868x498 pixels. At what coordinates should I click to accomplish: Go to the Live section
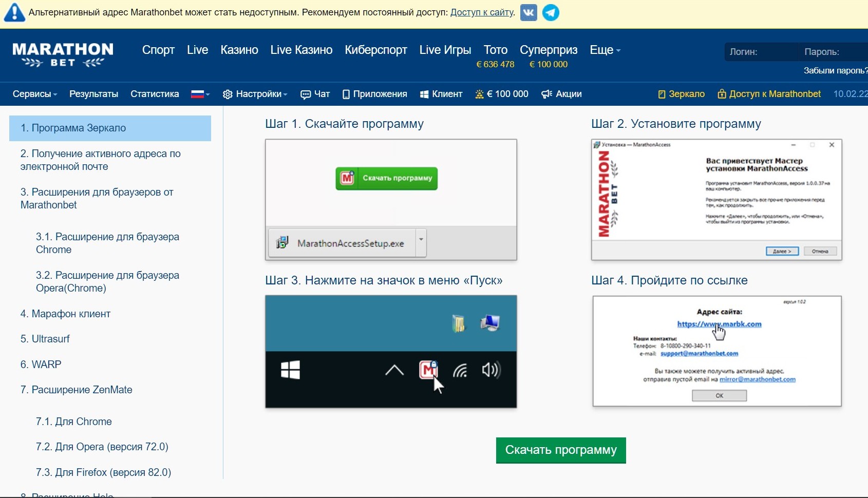pos(198,50)
